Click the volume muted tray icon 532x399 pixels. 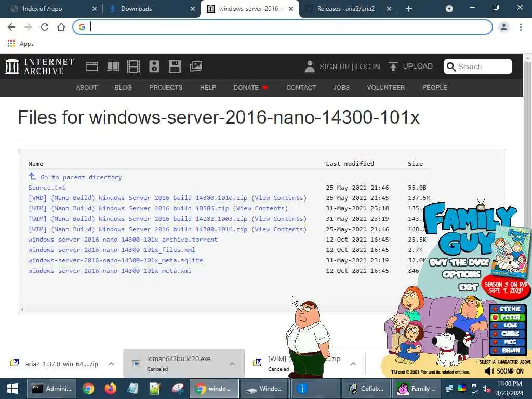point(486,389)
